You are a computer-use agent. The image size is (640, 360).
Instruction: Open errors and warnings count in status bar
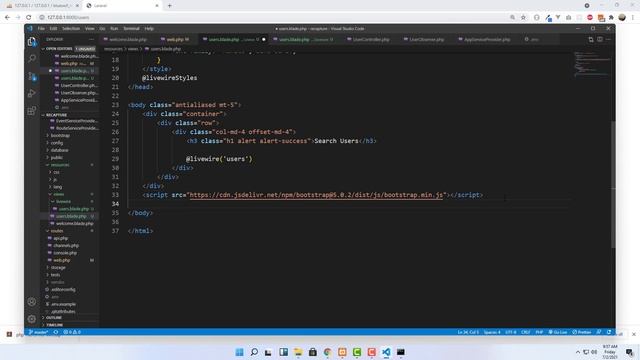(x=72, y=332)
